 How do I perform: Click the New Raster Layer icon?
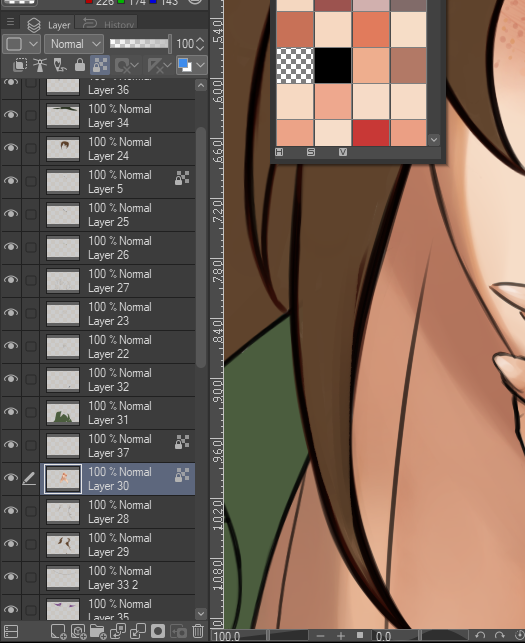[58, 632]
